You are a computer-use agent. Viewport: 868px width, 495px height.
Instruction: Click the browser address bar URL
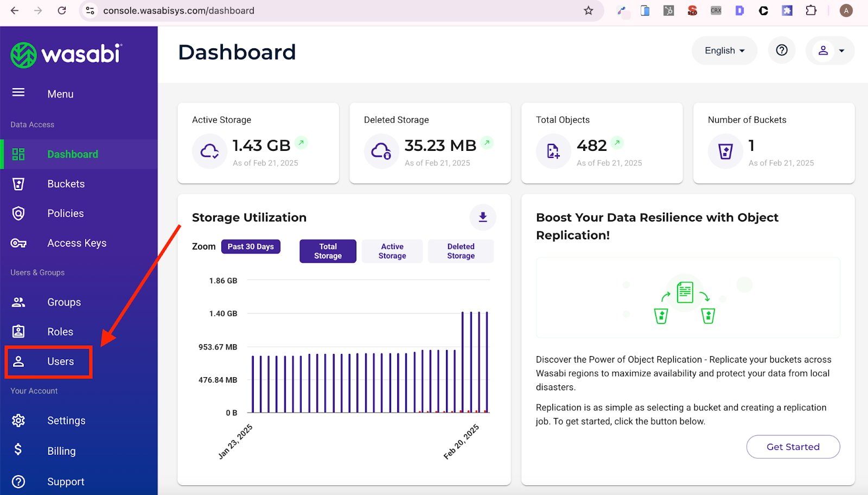tap(178, 10)
